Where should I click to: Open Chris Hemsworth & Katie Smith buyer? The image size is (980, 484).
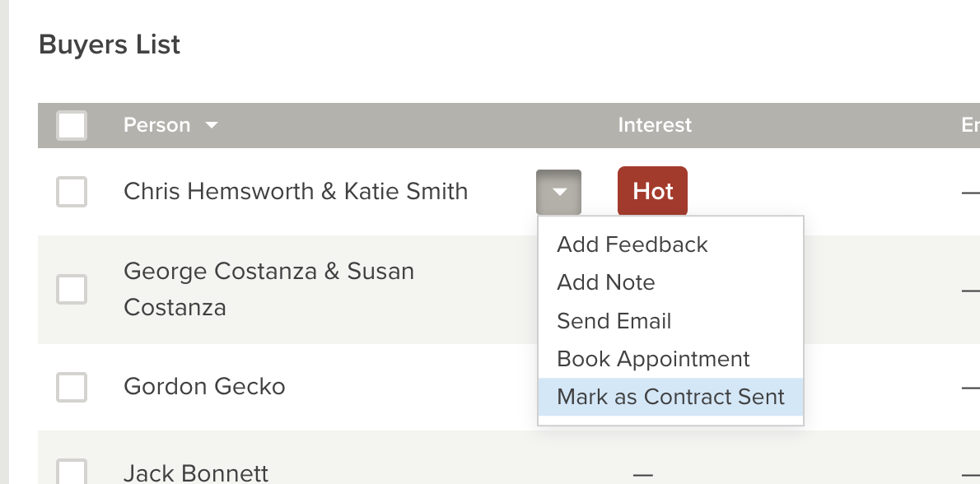coord(296,192)
